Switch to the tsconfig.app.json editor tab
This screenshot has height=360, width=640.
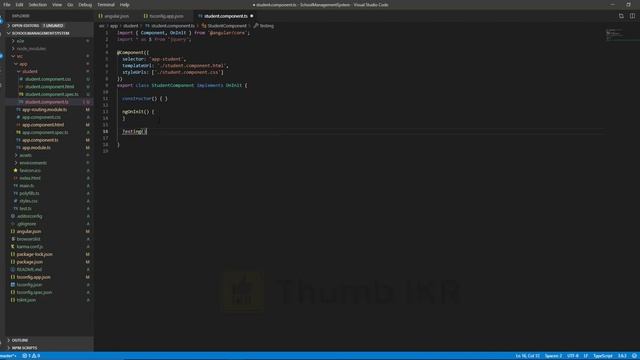pyautogui.click(x=166, y=16)
